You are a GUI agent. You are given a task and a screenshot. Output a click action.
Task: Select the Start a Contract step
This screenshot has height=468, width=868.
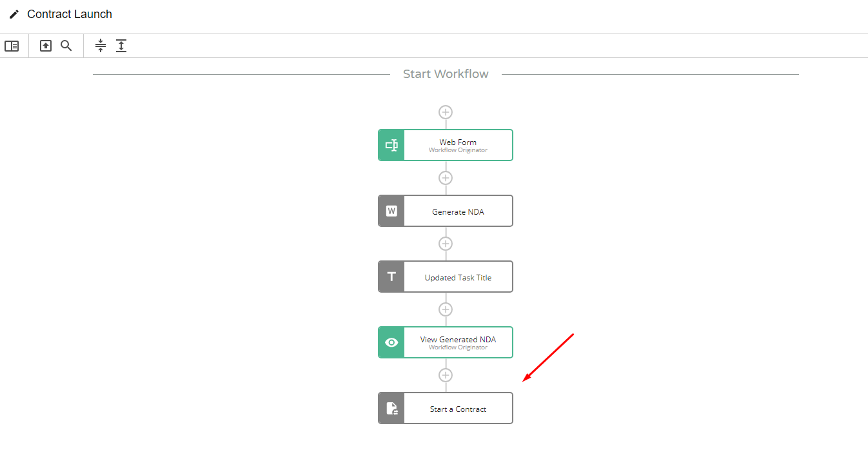[x=446, y=408]
